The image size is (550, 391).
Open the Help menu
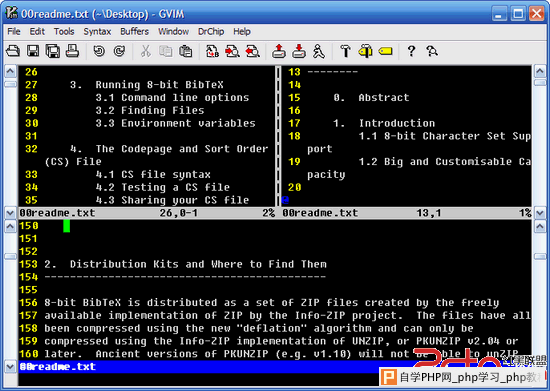tap(242, 32)
